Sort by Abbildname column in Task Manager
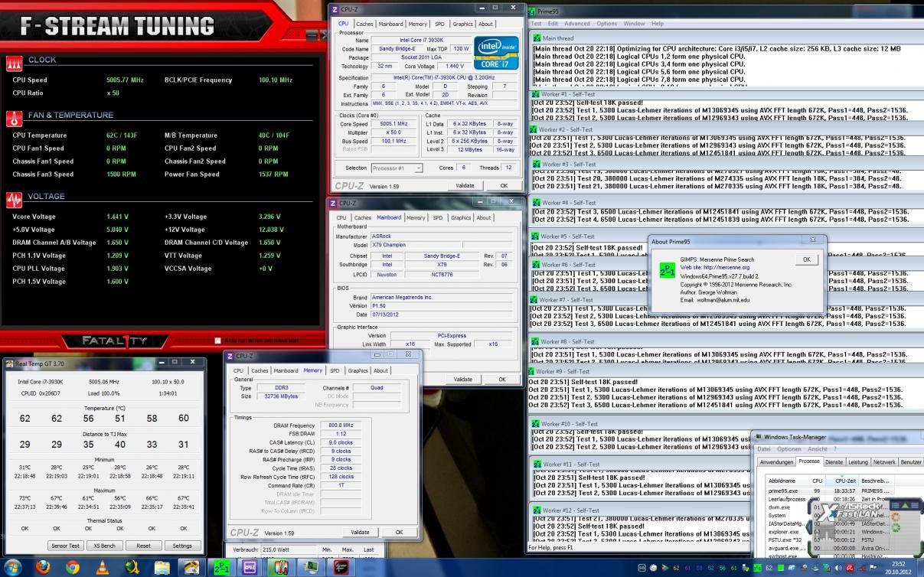 coord(786,481)
